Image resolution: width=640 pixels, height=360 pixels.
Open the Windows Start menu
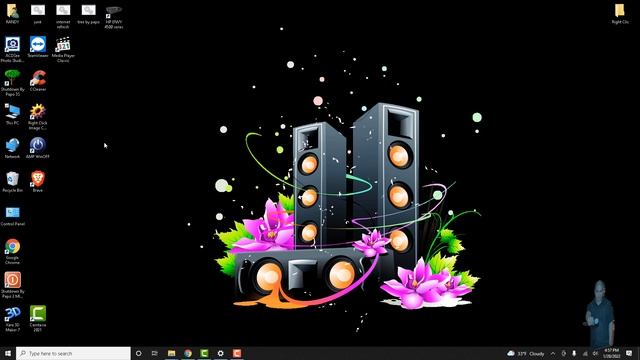8,353
